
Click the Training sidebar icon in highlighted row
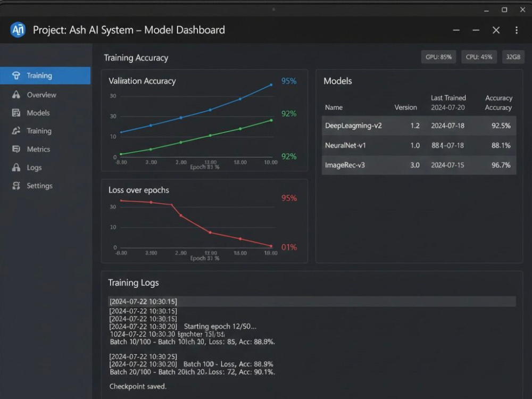pos(16,76)
